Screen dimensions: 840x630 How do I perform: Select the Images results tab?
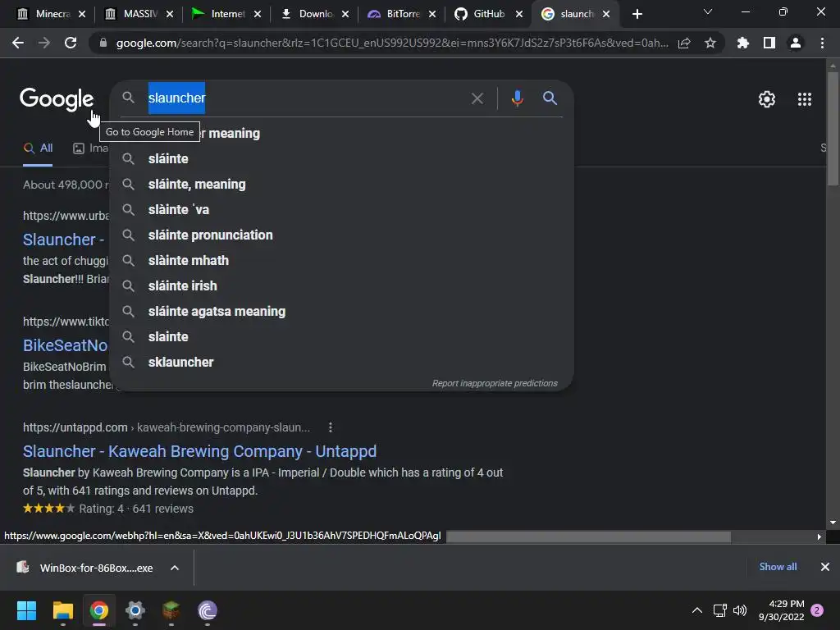(90, 148)
